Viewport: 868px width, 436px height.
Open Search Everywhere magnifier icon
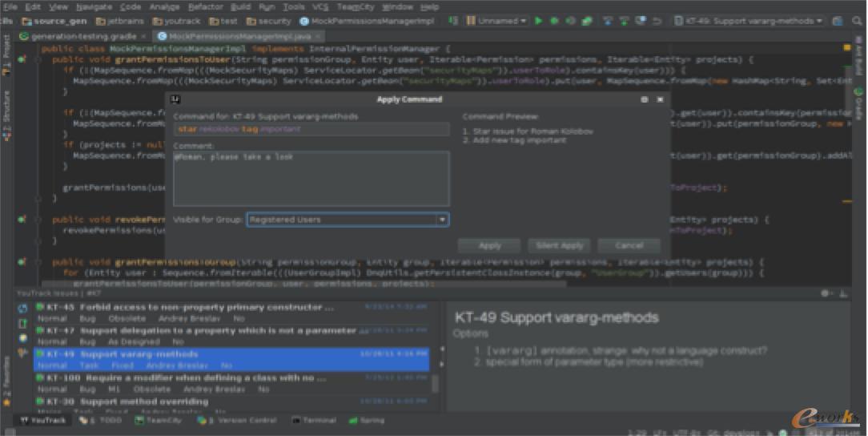point(857,21)
